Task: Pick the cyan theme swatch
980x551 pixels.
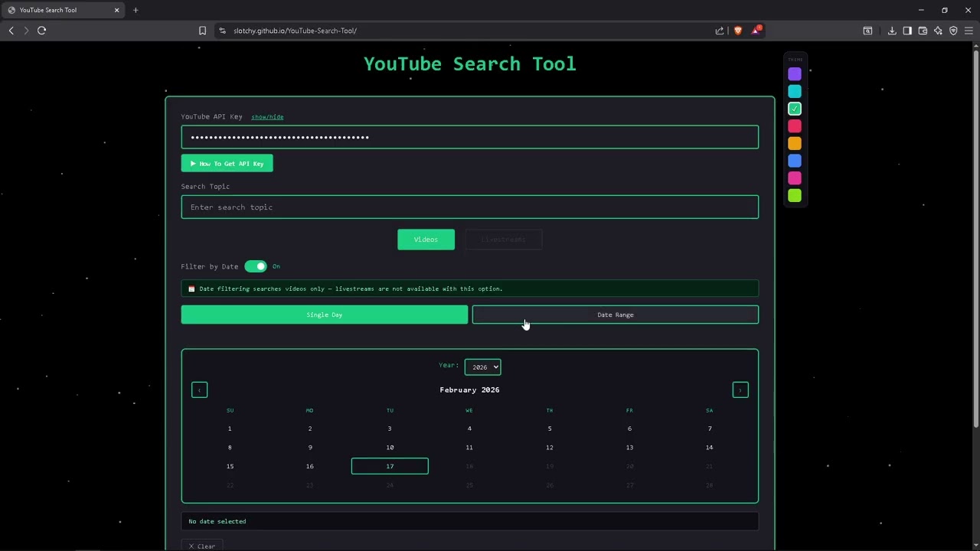Action: tap(795, 91)
